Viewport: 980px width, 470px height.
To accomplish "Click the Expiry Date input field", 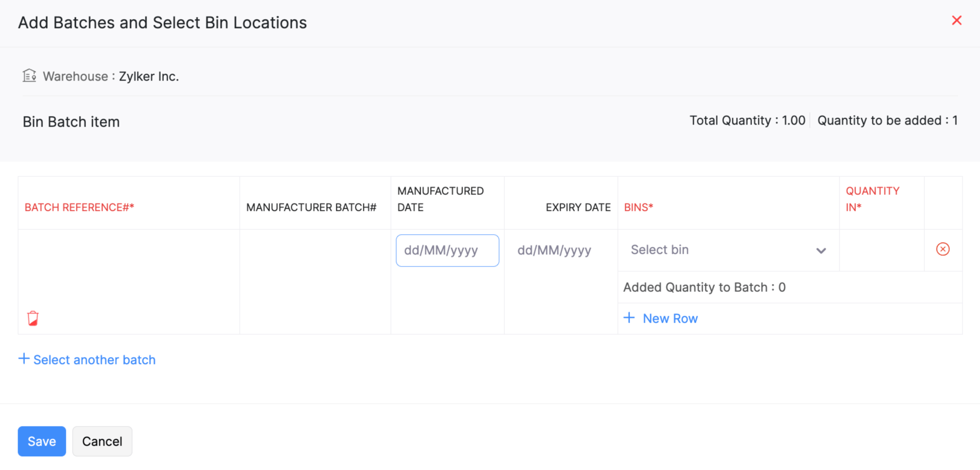I will (560, 250).
